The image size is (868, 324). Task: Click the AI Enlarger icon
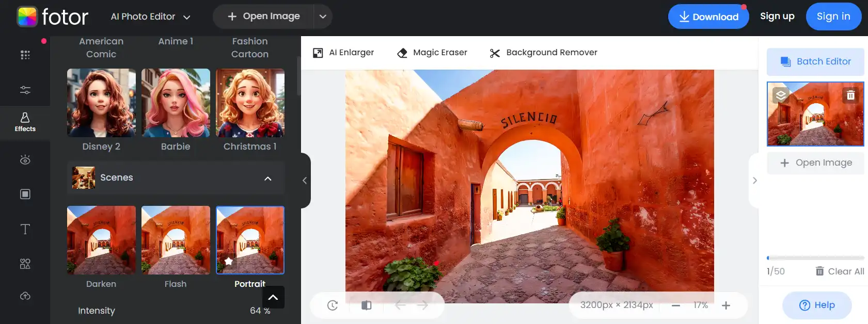coord(318,53)
